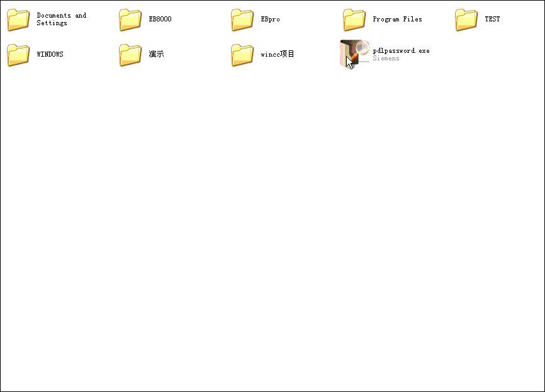The height and width of the screenshot is (392, 545).
Task: Select the "EBpro" folder name label
Action: pos(270,19)
